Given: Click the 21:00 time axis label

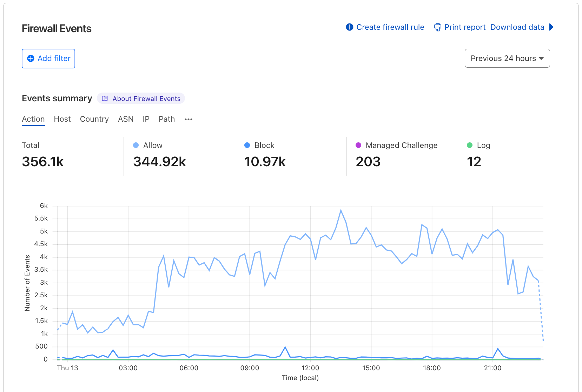Looking at the screenshot, I should pos(492,368).
